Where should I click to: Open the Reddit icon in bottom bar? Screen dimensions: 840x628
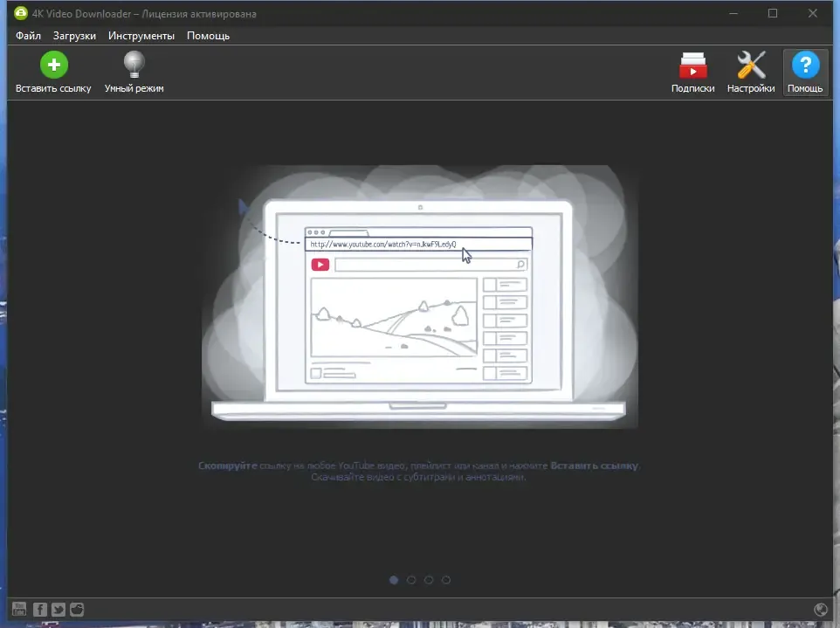[77, 610]
